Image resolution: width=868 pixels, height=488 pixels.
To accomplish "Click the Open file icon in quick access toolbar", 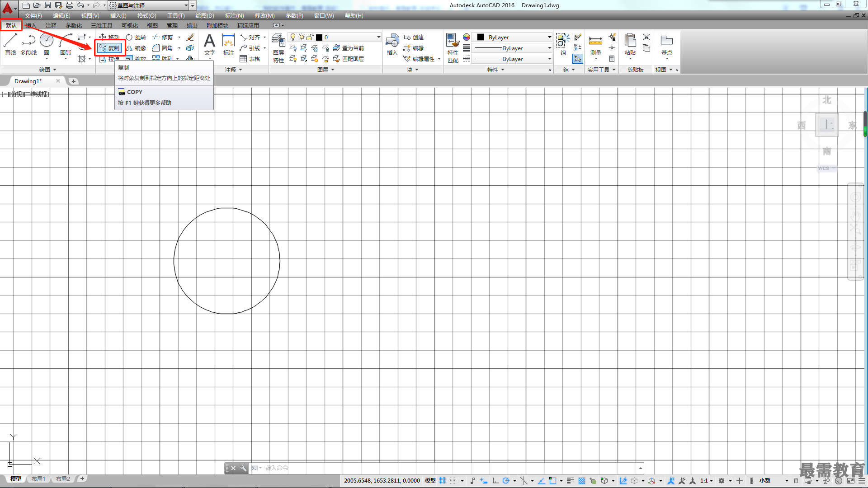I will [37, 5].
